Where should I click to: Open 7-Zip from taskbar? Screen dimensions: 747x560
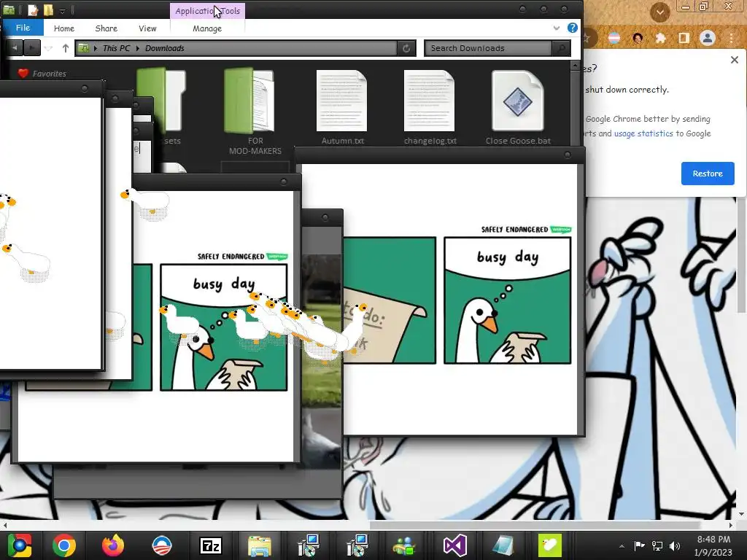coord(211,545)
